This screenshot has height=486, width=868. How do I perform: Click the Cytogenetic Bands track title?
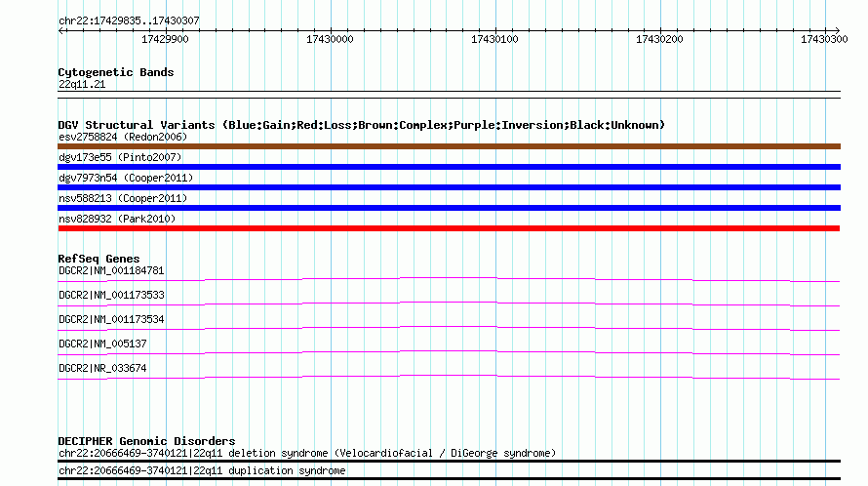(x=116, y=72)
